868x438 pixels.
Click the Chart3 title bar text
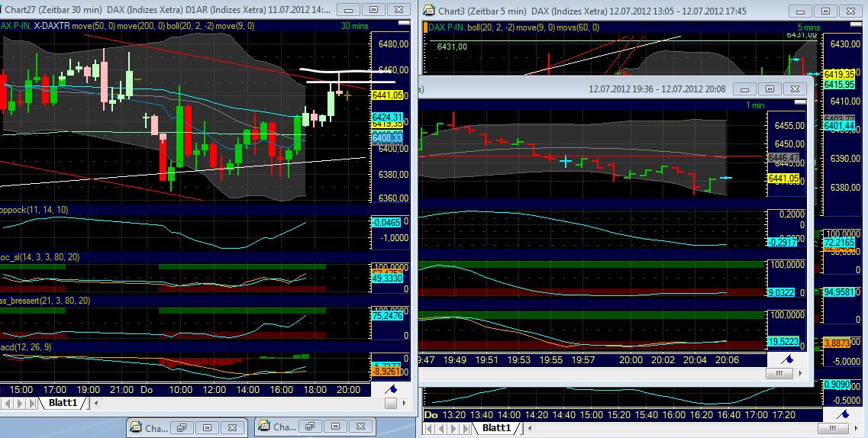pos(592,11)
